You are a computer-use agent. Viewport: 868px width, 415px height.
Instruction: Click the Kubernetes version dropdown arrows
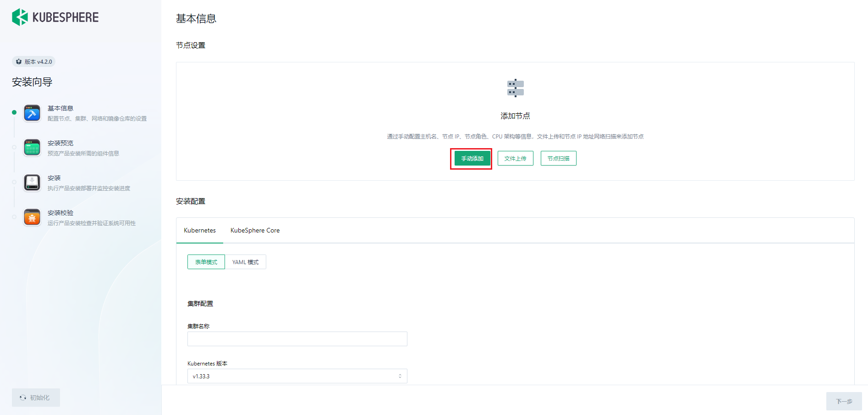(400, 376)
